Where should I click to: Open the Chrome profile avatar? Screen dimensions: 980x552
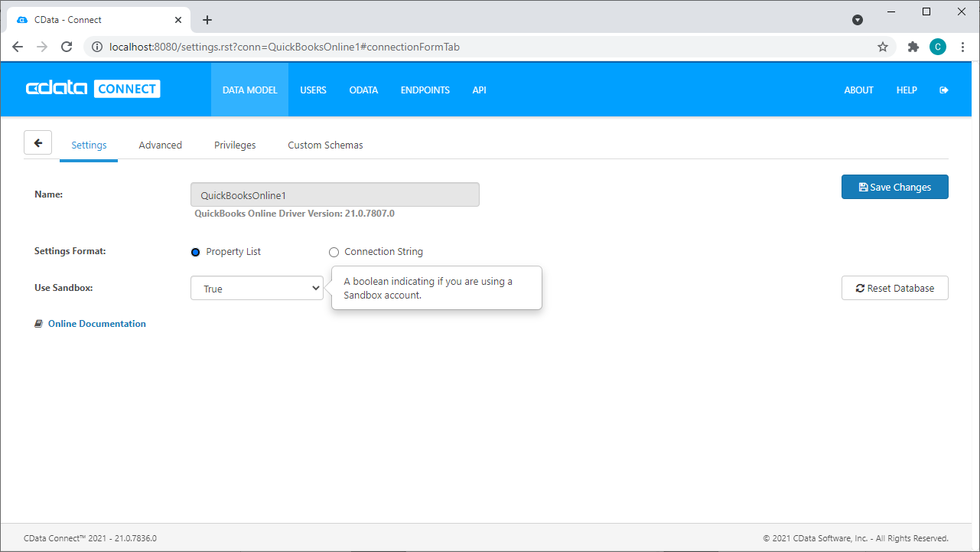pyautogui.click(x=938, y=47)
